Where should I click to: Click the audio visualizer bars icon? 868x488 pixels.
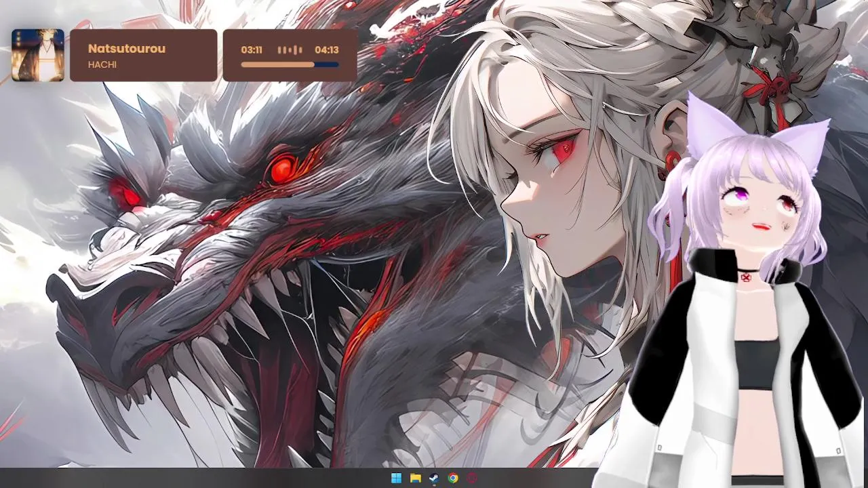point(290,50)
